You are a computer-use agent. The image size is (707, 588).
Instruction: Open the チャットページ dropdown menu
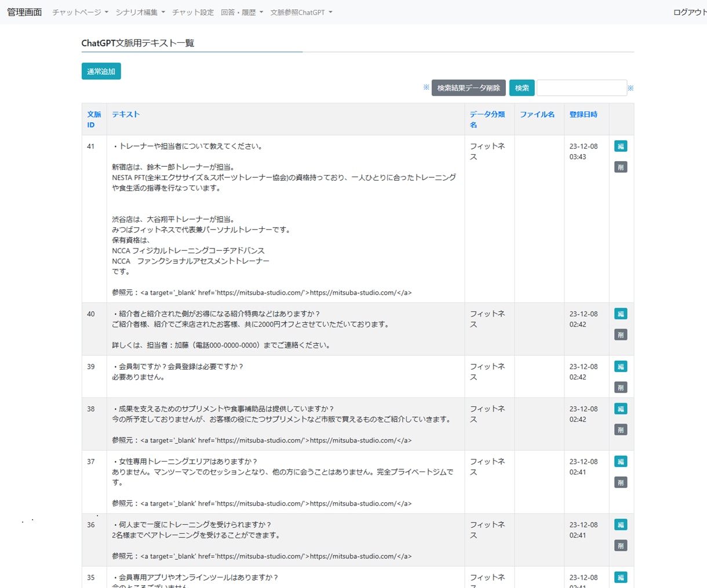tap(80, 12)
